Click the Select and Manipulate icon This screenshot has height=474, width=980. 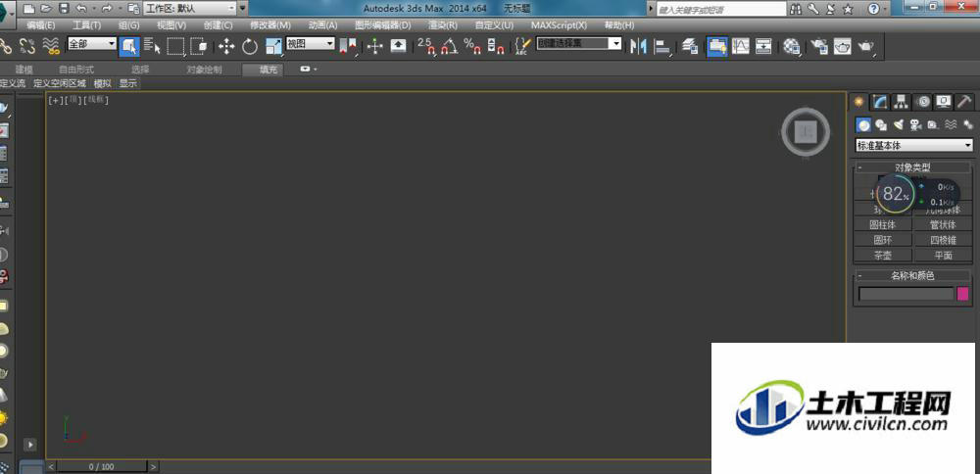pyautogui.click(x=375, y=46)
